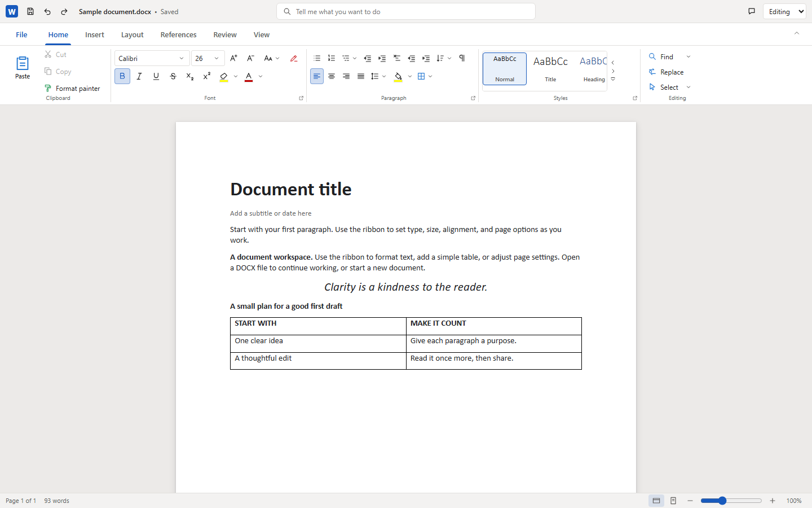Switch to the View tab
This screenshot has height=508, width=812.
point(262,34)
